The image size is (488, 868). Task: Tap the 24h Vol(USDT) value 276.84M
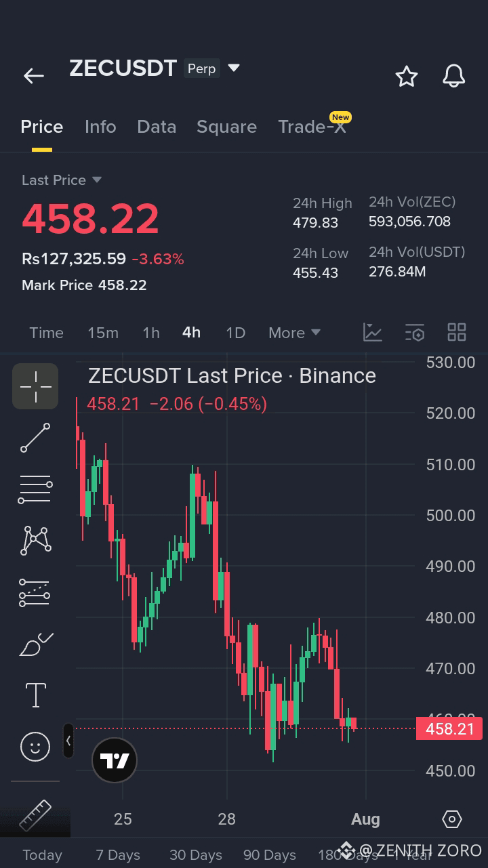coord(397,272)
